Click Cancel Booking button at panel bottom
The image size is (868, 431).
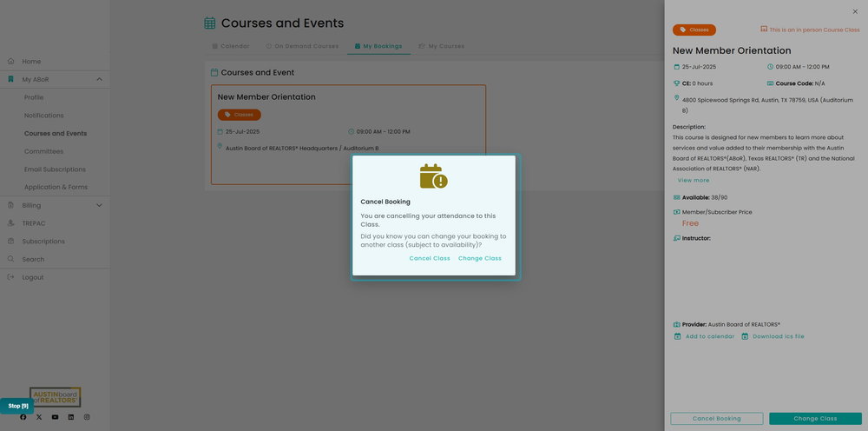point(716,418)
